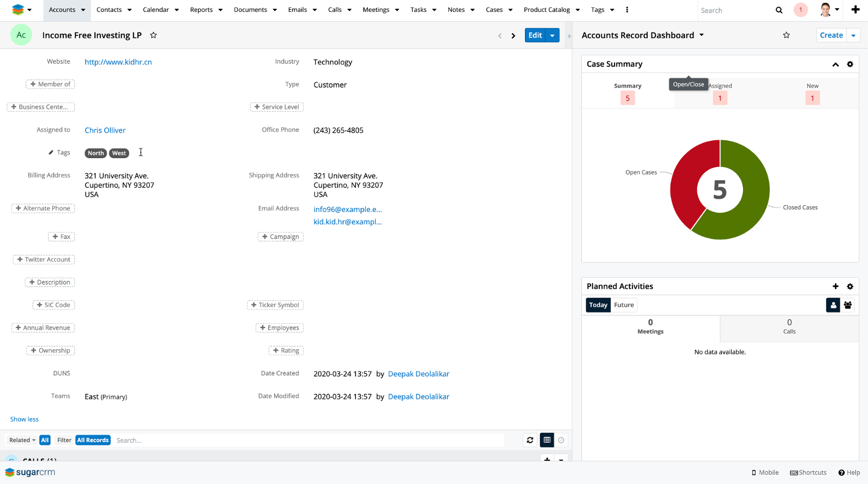Collapse the Case Summary dashlet
The width and height of the screenshot is (868, 484).
point(835,64)
